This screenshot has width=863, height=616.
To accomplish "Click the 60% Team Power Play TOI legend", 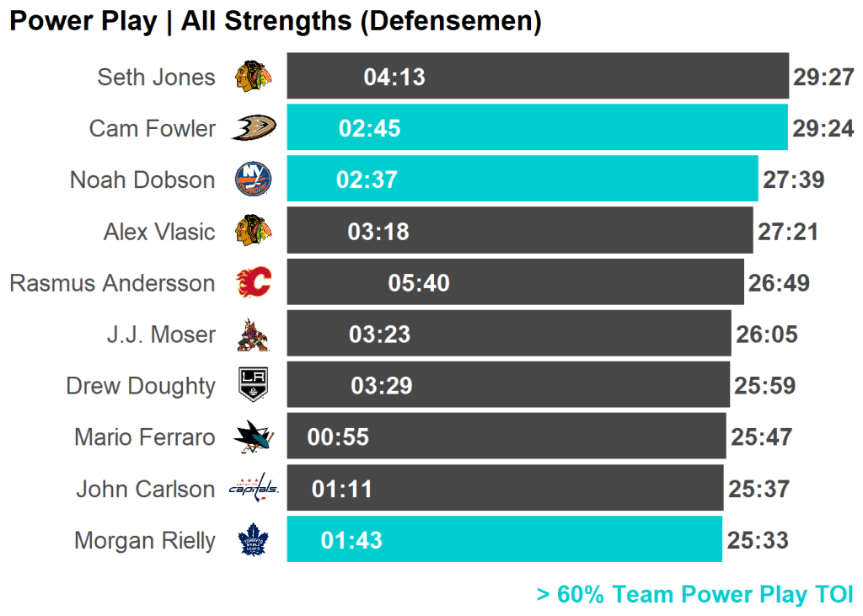I will click(x=694, y=594).
